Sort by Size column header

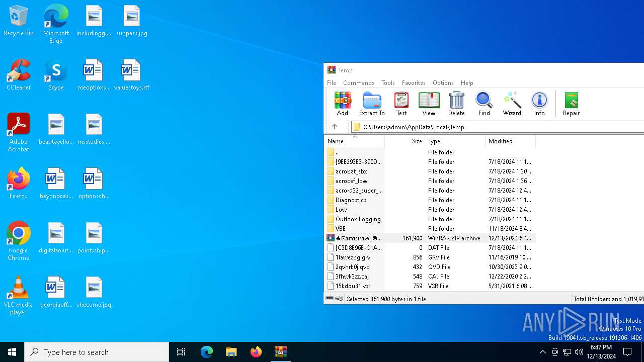[405, 141]
